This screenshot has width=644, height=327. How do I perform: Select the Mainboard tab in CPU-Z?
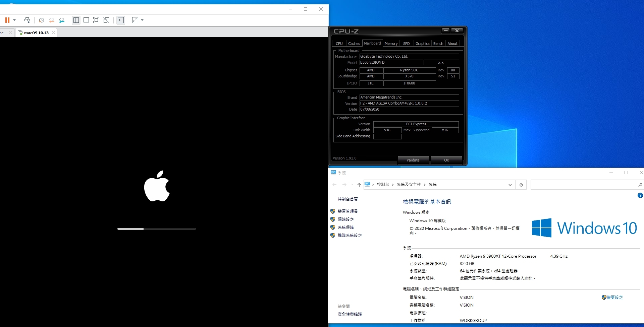(372, 43)
